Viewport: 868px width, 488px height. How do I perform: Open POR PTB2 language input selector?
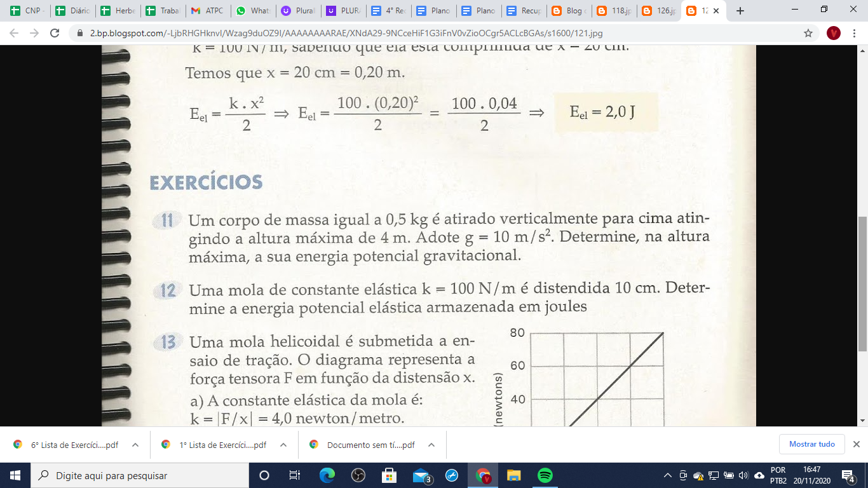(778, 475)
